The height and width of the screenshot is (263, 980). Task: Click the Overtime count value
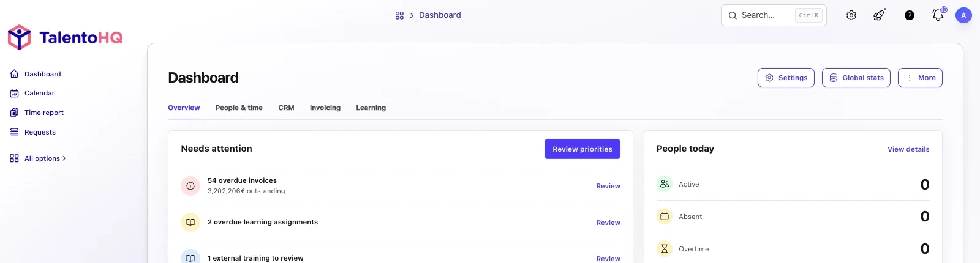[x=925, y=249]
